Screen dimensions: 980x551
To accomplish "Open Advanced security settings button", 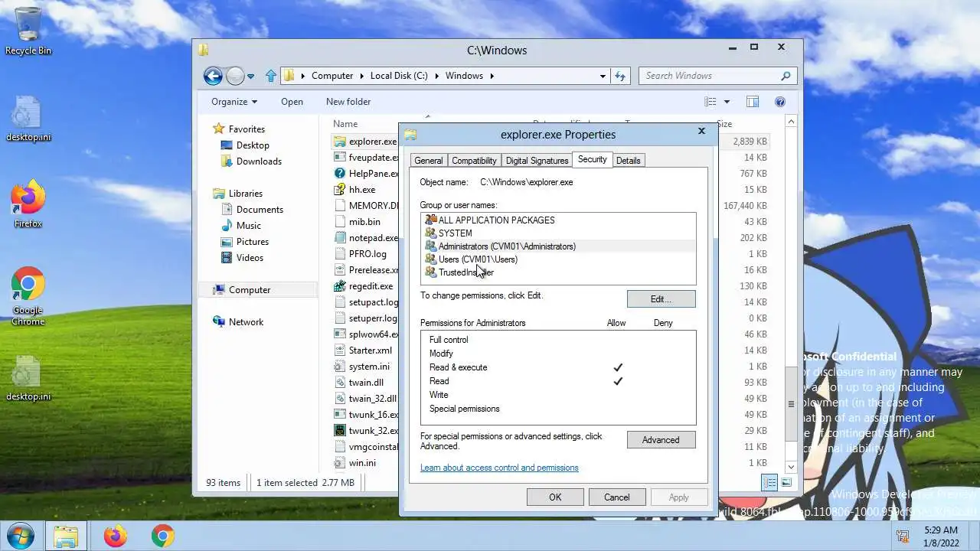I will point(661,440).
